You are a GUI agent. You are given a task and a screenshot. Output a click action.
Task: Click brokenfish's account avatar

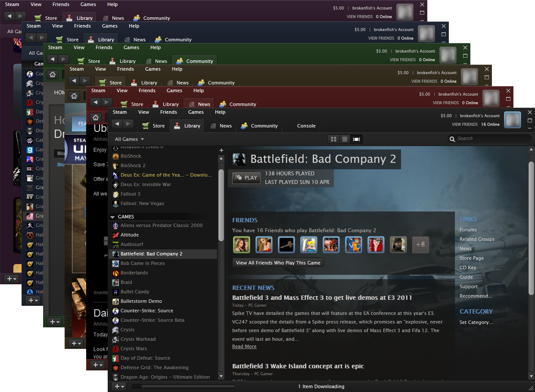coord(513,120)
